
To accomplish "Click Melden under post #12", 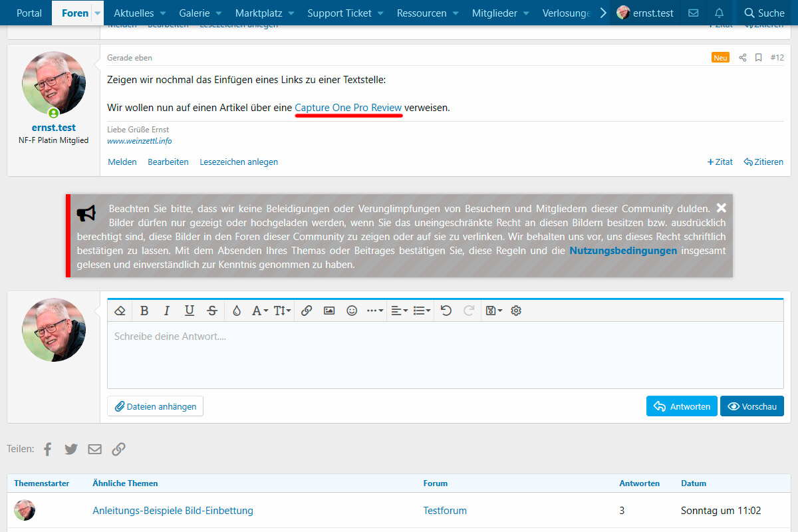I will [x=122, y=162].
